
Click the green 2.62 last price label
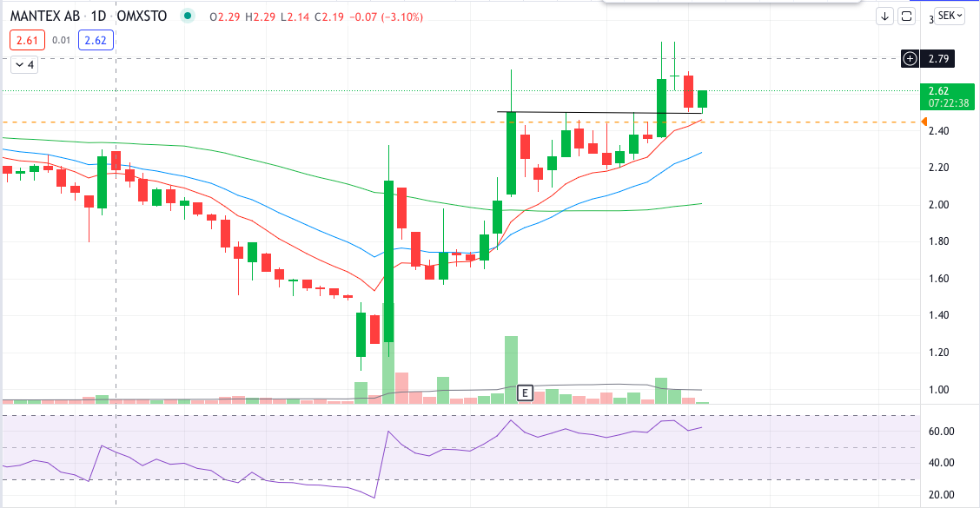click(x=948, y=96)
